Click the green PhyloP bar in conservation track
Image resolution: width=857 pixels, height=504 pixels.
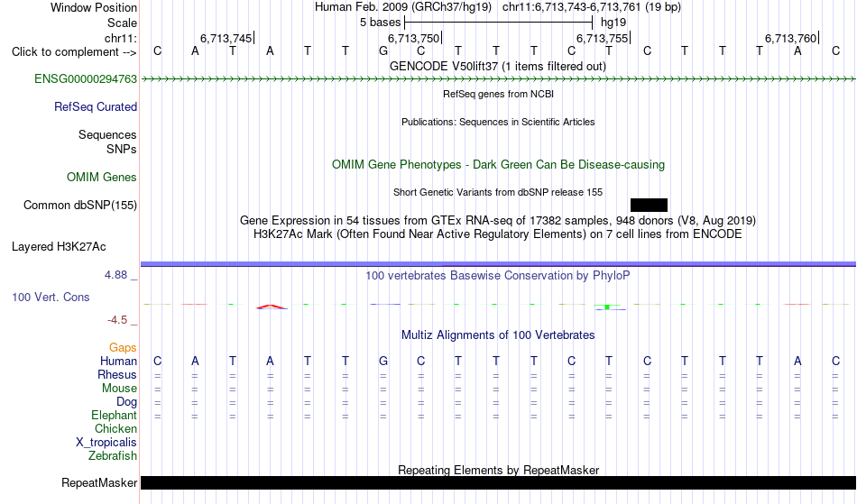607,307
